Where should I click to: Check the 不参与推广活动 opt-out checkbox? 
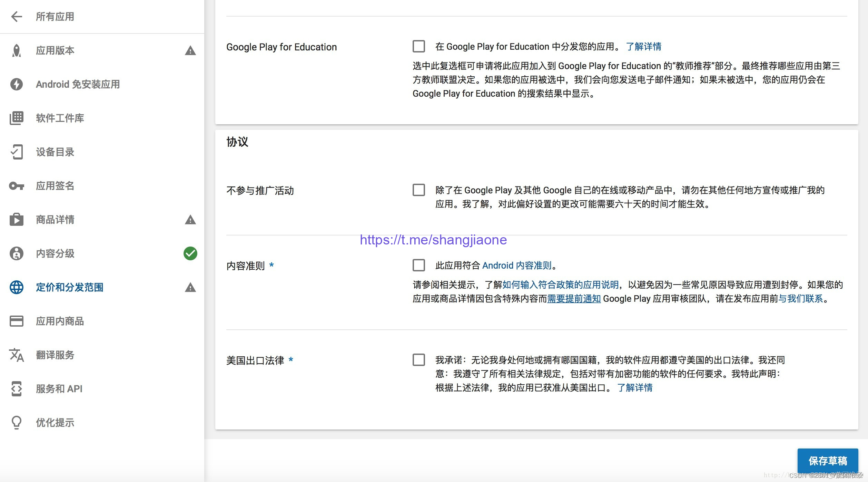click(418, 190)
